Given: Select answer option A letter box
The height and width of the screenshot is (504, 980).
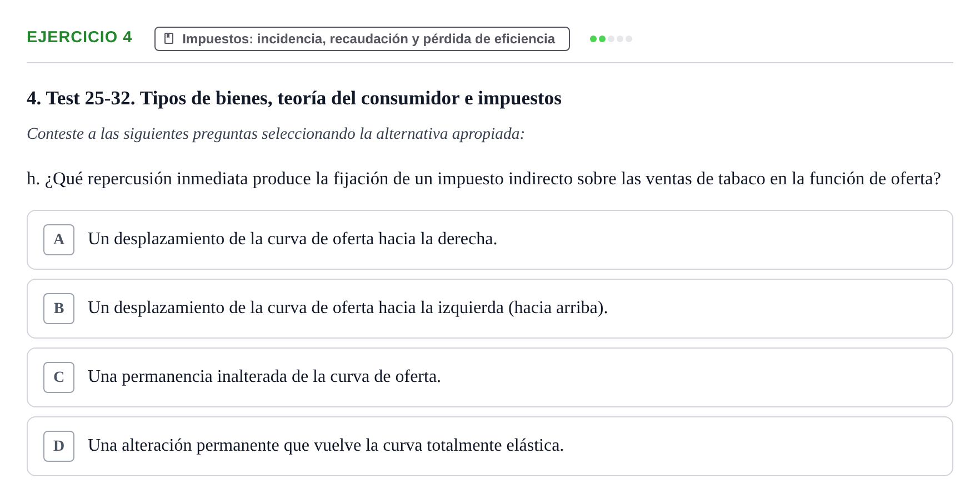Looking at the screenshot, I should 59,240.
